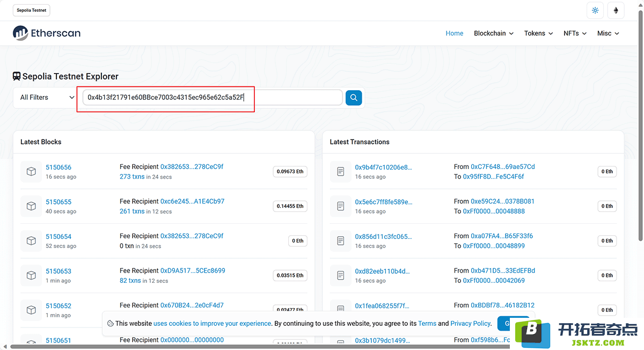
Task: Click the document icon beside transaction 0x9b4f7c10206e8
Action: 340,171
